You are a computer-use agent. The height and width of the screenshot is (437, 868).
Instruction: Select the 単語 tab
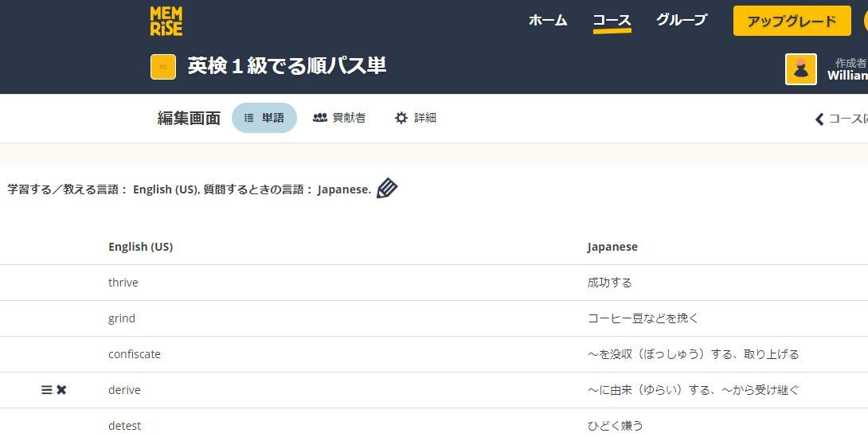264,118
